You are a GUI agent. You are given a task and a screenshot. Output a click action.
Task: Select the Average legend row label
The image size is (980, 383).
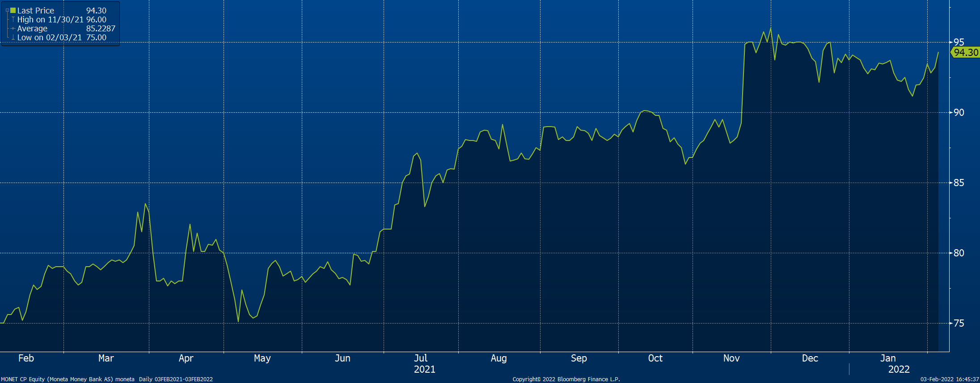[x=32, y=29]
